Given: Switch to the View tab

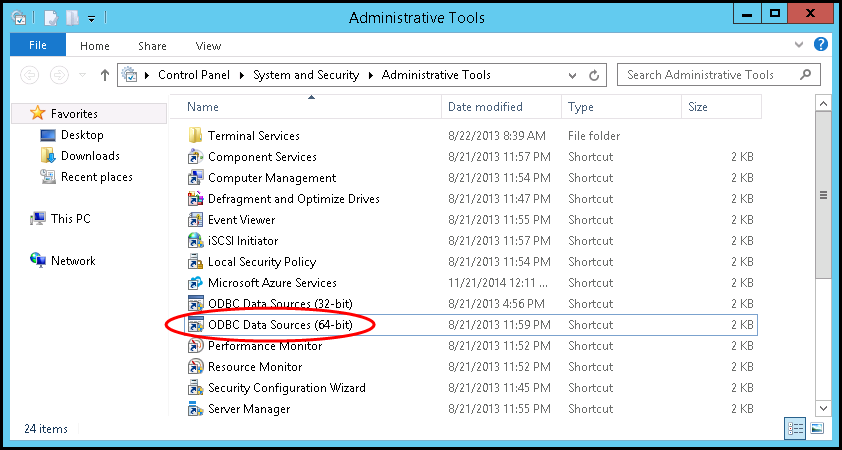Looking at the screenshot, I should (x=208, y=46).
